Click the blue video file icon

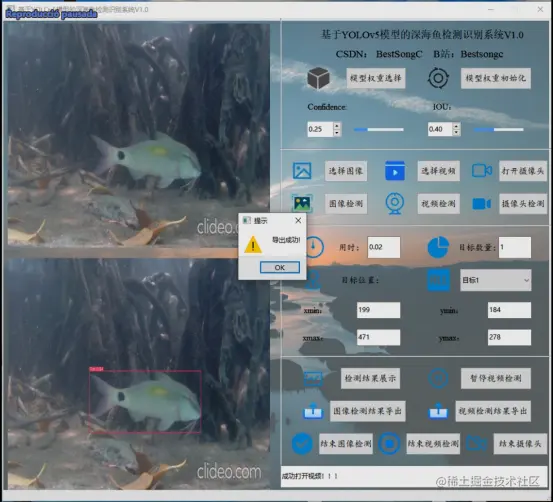[395, 171]
